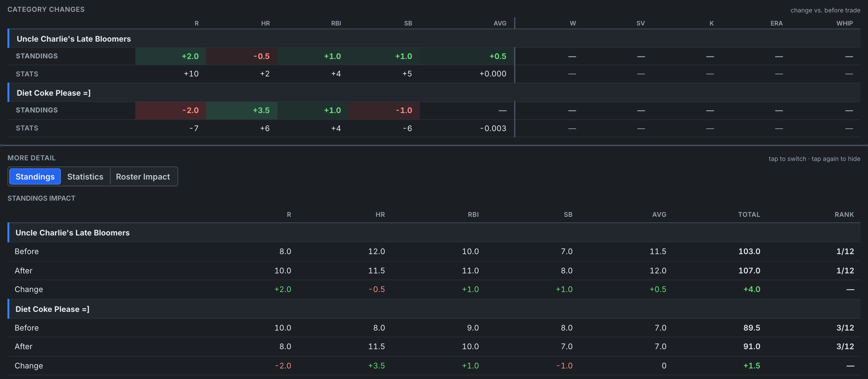Click Uncle Charlie's After AVG value 12.0
Screen dimensions: 868x379
click(x=658, y=270)
